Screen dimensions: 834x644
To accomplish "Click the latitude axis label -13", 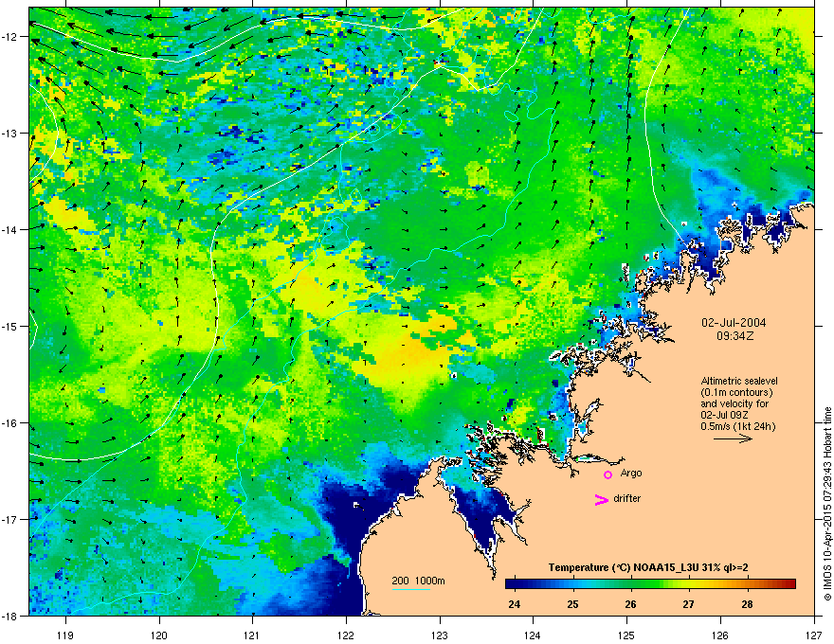I will [10, 134].
